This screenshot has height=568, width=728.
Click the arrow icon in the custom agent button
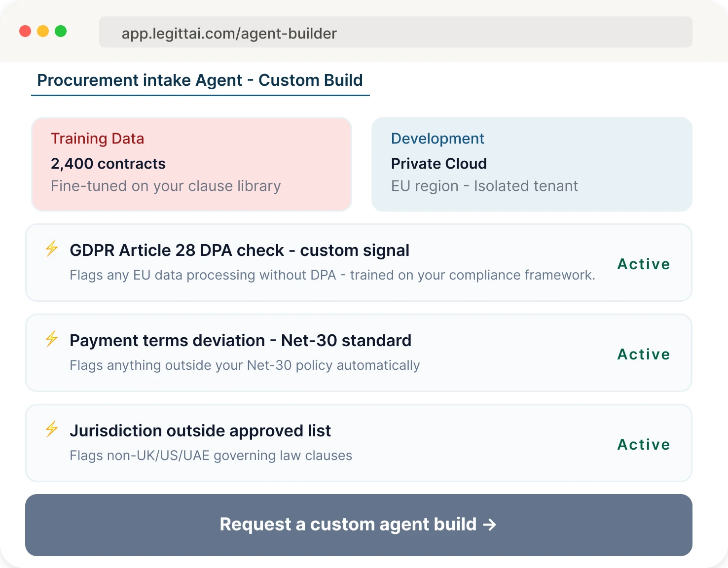point(490,525)
